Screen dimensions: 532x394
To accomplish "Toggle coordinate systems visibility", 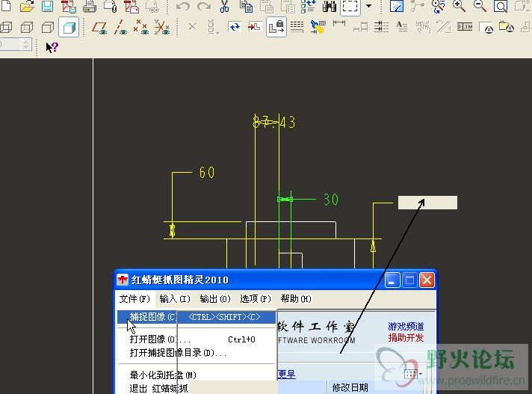I will pos(162,27).
